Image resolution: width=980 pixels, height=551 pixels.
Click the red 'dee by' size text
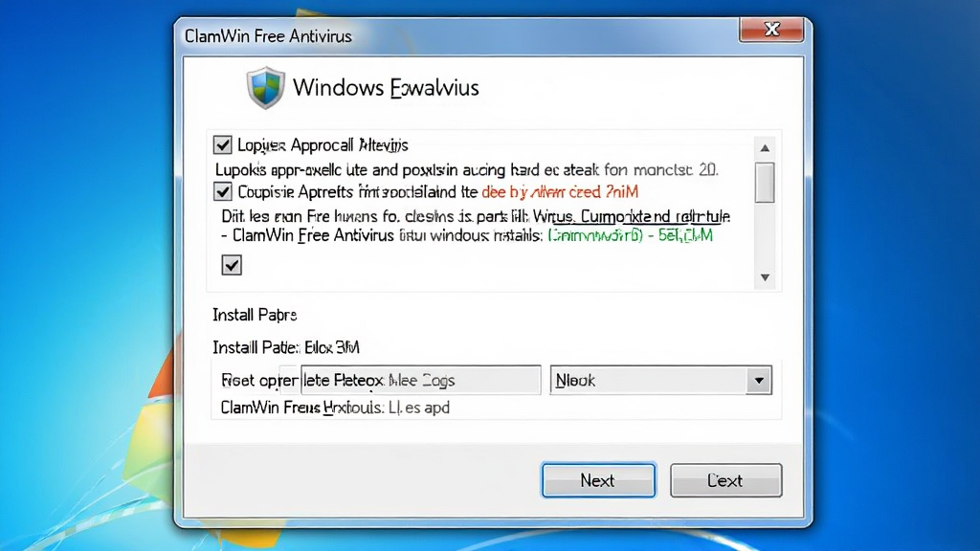560,191
